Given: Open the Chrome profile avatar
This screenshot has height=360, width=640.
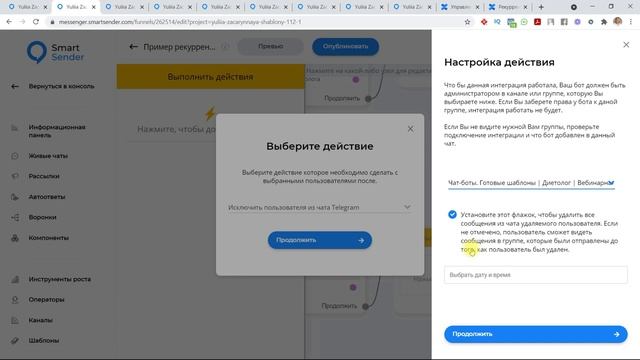Looking at the screenshot, I should pyautogui.click(x=617, y=22).
